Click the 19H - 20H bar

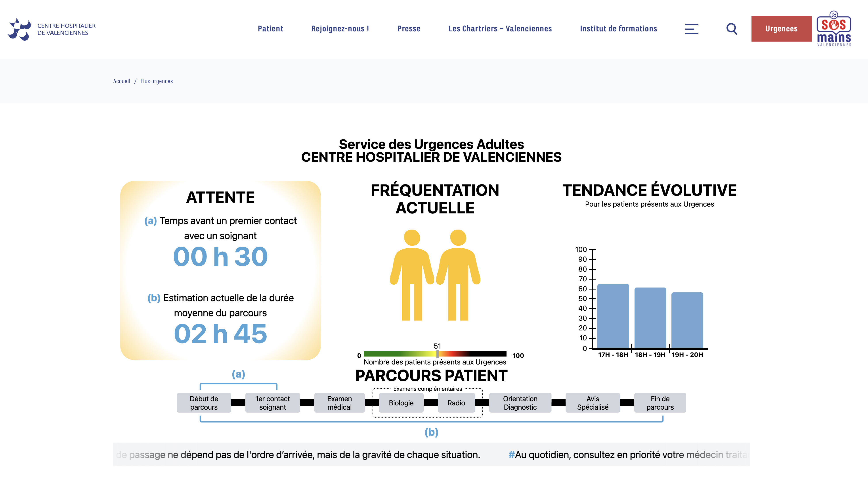click(x=687, y=320)
